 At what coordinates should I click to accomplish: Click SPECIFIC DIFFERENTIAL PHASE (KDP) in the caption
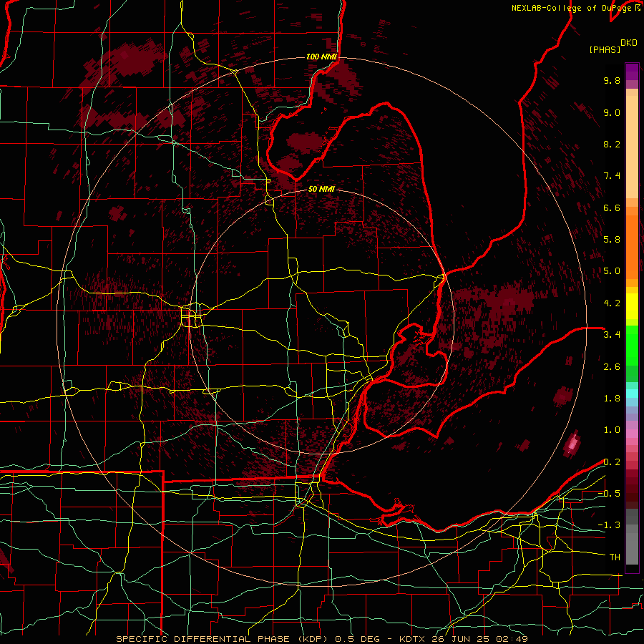tap(222, 639)
